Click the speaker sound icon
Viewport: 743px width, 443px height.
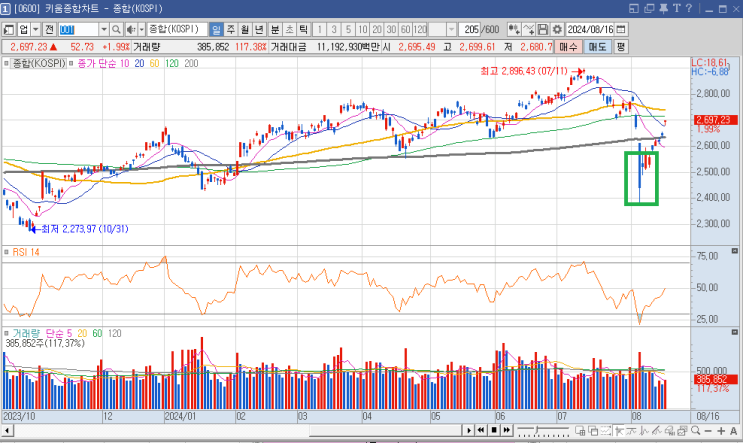tap(131, 29)
